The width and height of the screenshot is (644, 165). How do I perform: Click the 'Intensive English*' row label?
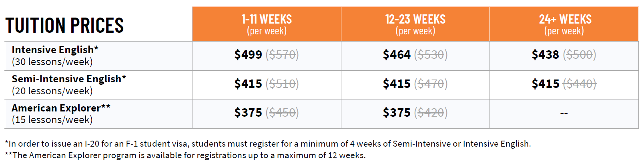[x=55, y=50]
